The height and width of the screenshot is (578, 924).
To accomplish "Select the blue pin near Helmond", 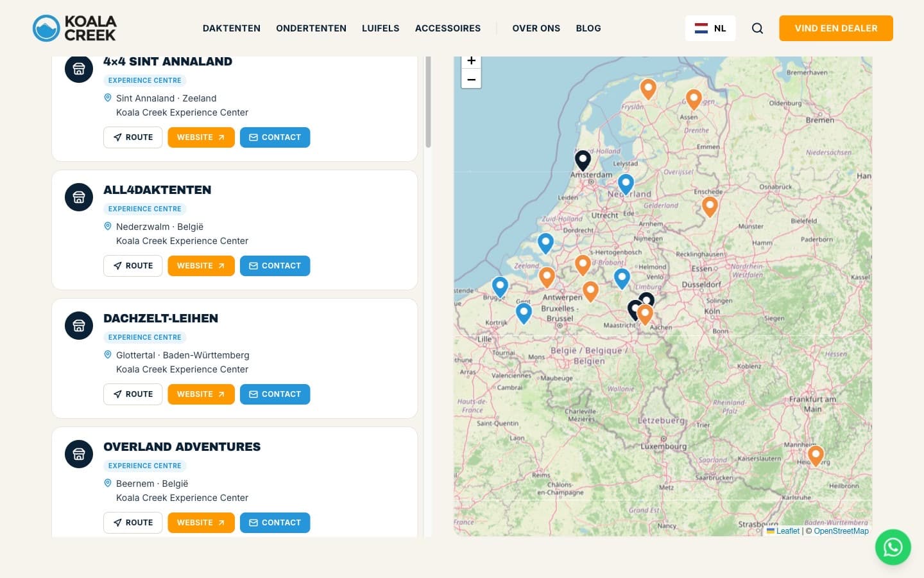I will pos(622,279).
